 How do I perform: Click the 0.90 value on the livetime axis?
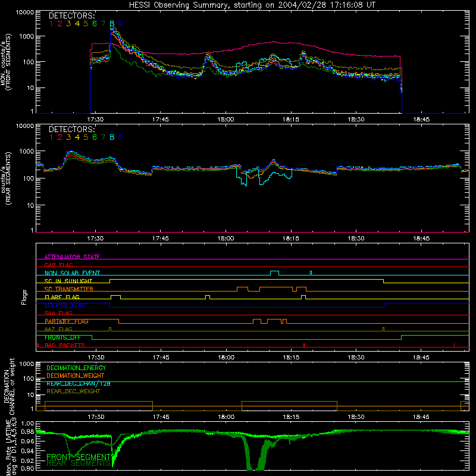point(27,468)
